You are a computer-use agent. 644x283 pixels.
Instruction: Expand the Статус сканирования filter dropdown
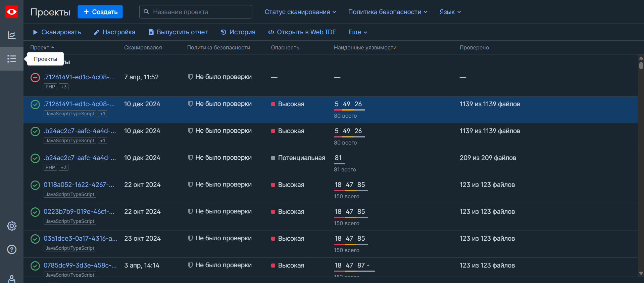(x=300, y=12)
